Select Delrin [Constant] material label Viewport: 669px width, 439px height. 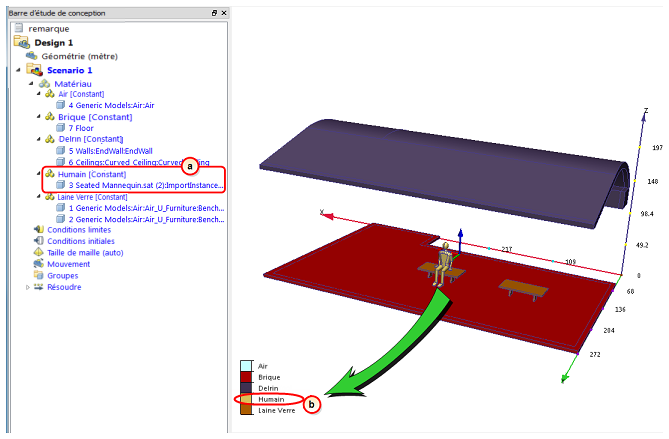coord(90,139)
